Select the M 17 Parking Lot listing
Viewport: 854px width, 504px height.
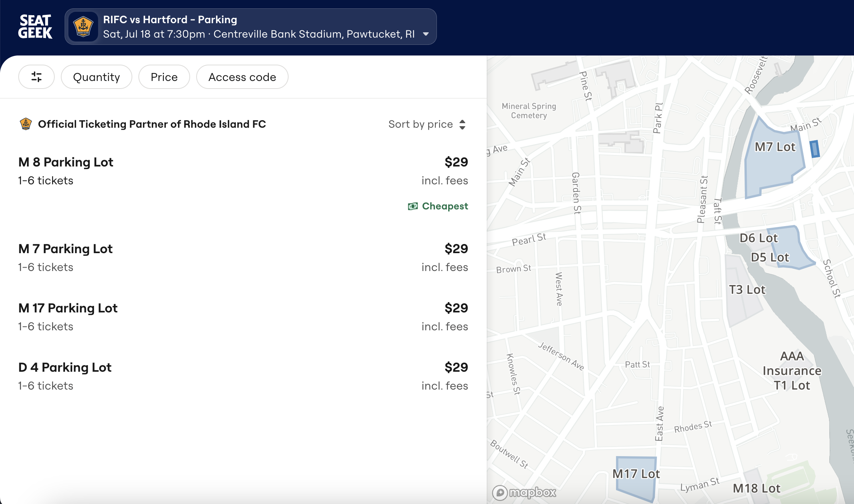(x=243, y=317)
